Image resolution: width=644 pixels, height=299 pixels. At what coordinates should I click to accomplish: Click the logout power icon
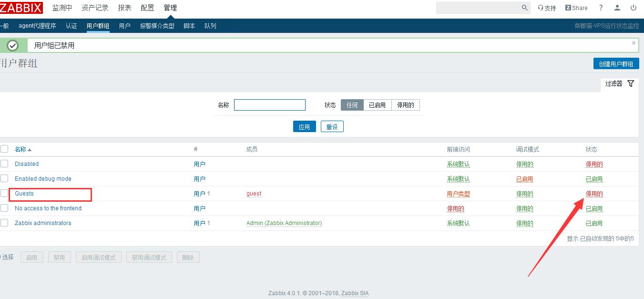click(634, 8)
